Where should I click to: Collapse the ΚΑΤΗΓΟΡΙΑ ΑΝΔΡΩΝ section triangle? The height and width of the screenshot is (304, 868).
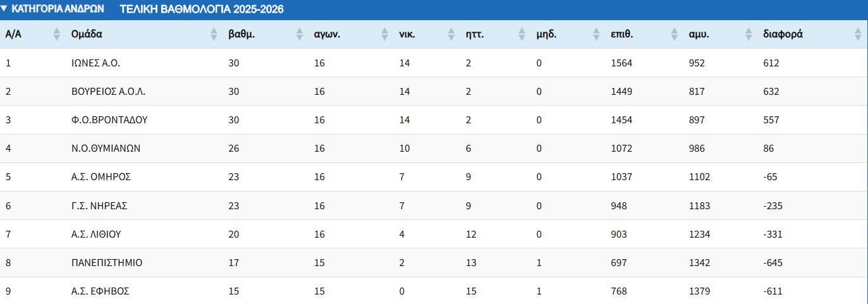tap(4, 9)
